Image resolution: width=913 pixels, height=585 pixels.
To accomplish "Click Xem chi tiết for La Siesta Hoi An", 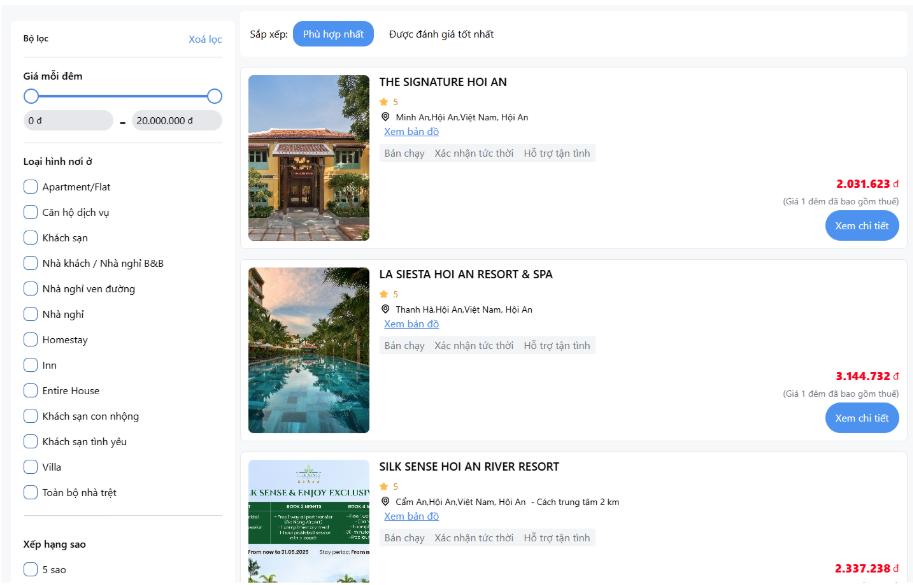I will [862, 418].
